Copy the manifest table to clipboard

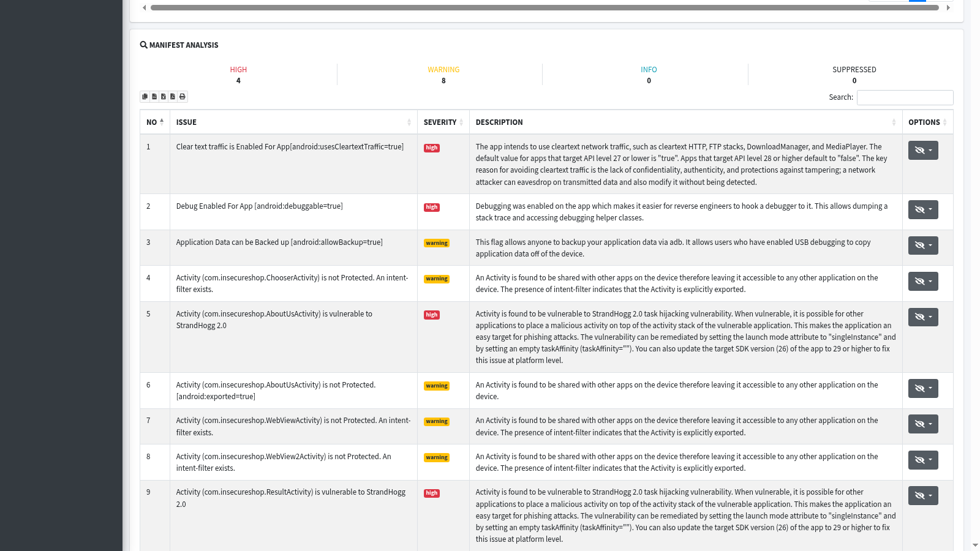tap(145, 97)
